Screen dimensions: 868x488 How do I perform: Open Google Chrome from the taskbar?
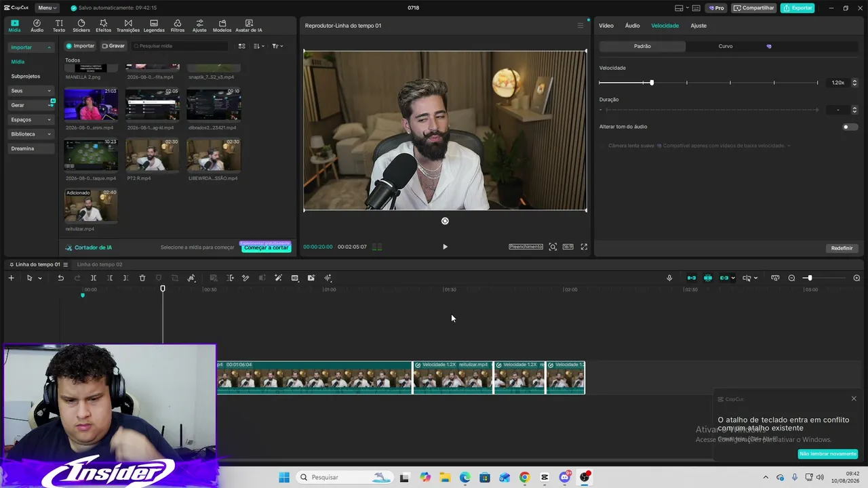(x=524, y=477)
